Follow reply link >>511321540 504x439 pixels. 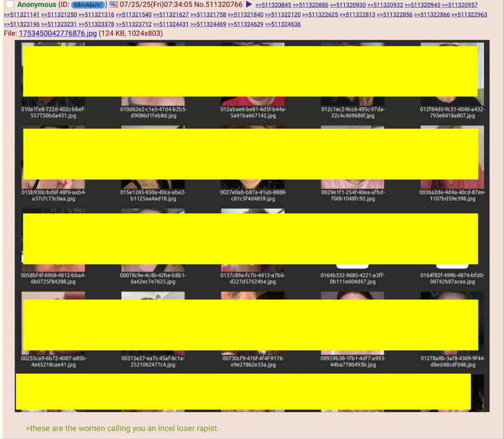[x=134, y=15]
